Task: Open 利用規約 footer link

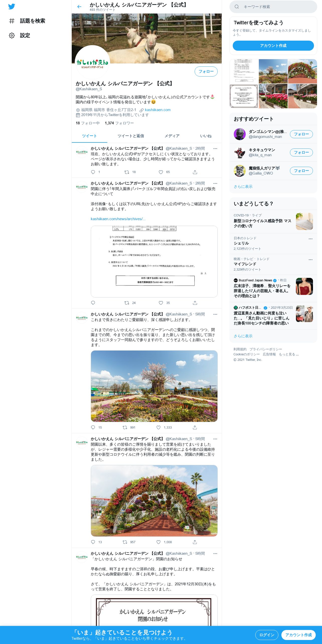Action: [x=240, y=349]
